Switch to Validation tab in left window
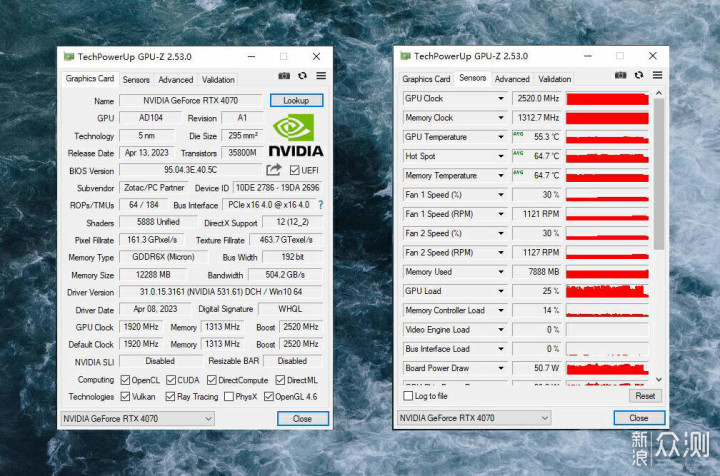720x476 pixels. [x=218, y=79]
